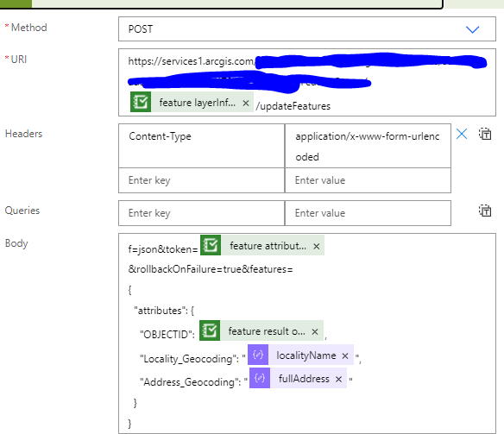Viewport: 504px width, 434px height.
Task: Delete the Content-Type header row
Action: coord(462,134)
